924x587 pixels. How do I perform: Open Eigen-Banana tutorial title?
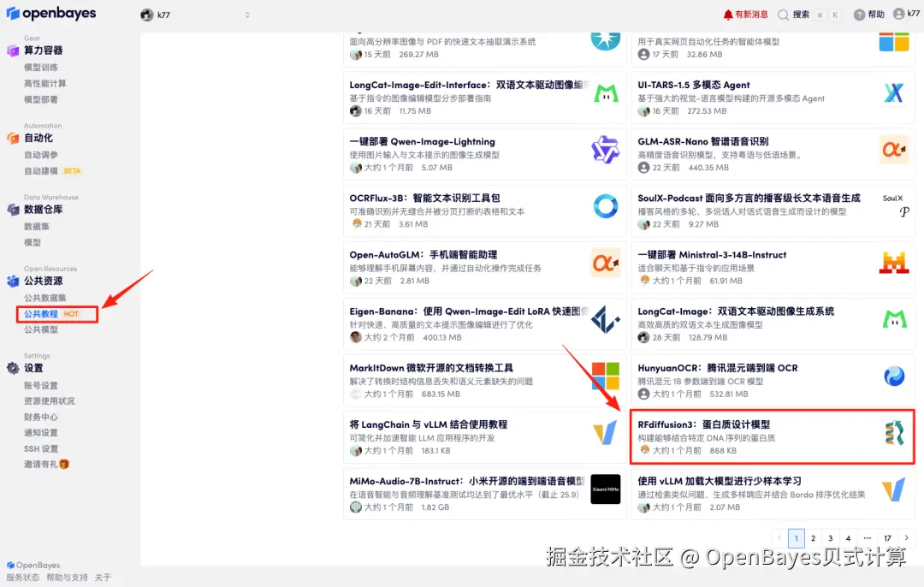click(x=469, y=311)
